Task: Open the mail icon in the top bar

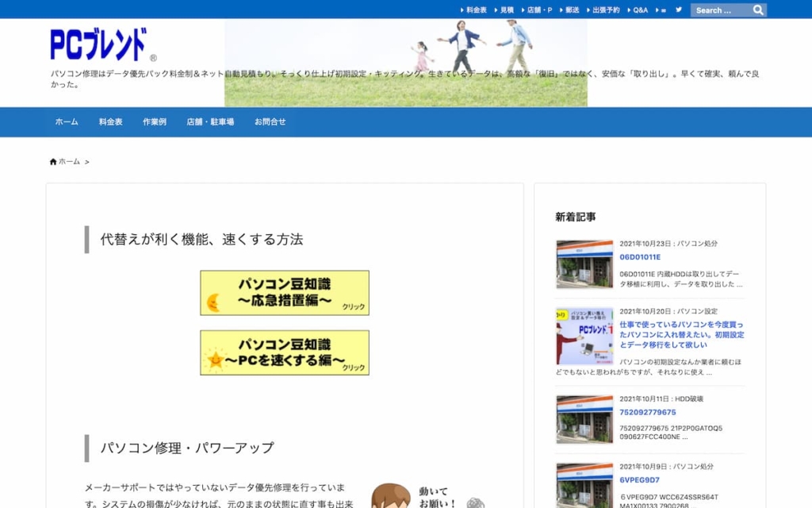Action: [663, 10]
